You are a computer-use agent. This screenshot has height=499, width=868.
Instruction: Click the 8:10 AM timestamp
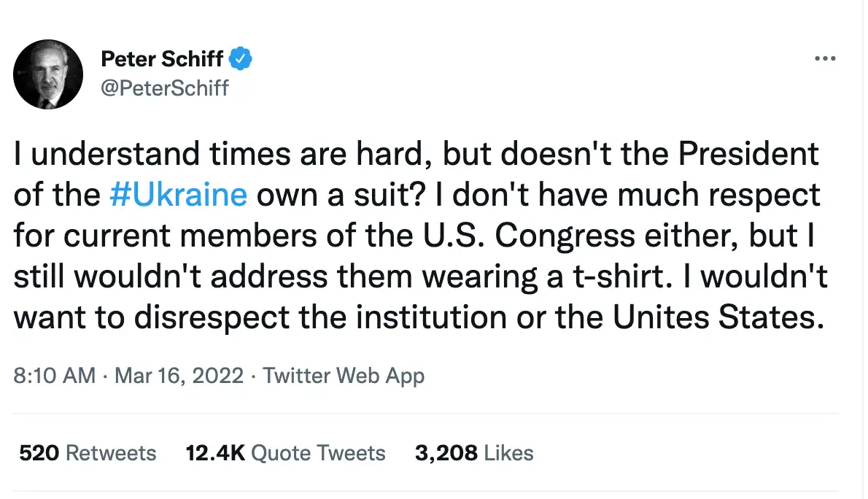click(x=54, y=376)
